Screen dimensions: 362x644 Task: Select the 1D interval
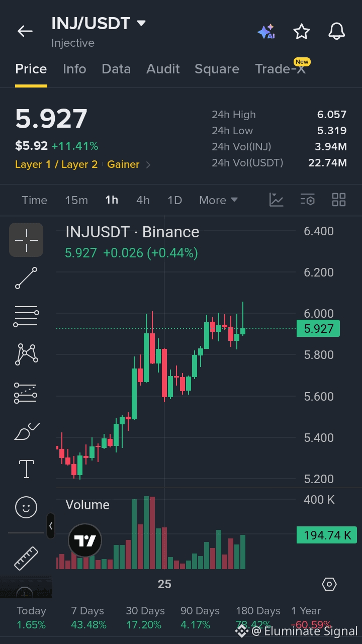(x=174, y=200)
